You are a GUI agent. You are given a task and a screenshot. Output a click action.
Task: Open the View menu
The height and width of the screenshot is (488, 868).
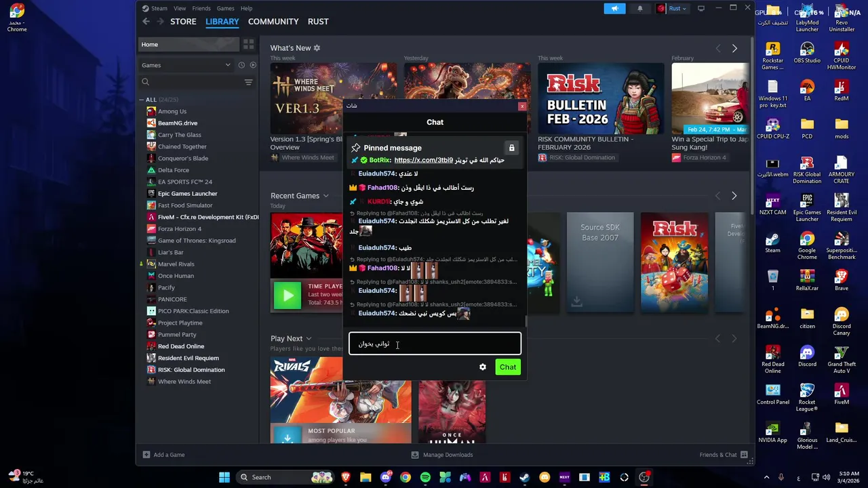[x=180, y=9]
